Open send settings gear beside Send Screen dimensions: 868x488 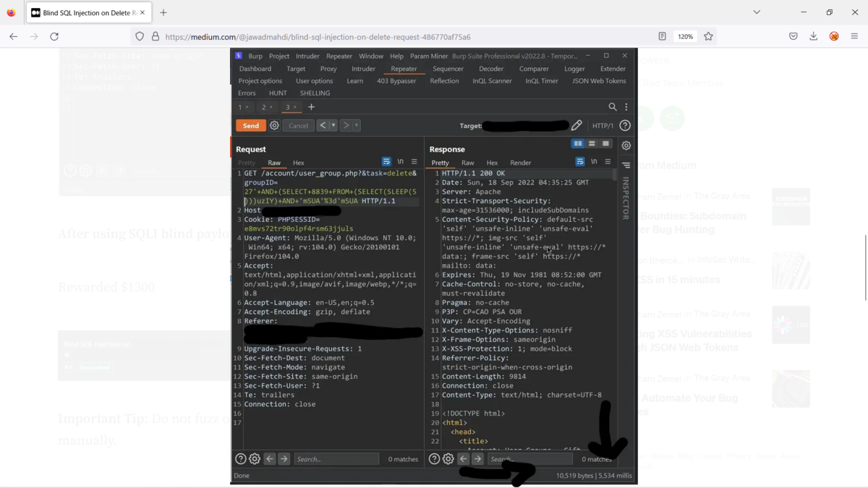coord(274,125)
